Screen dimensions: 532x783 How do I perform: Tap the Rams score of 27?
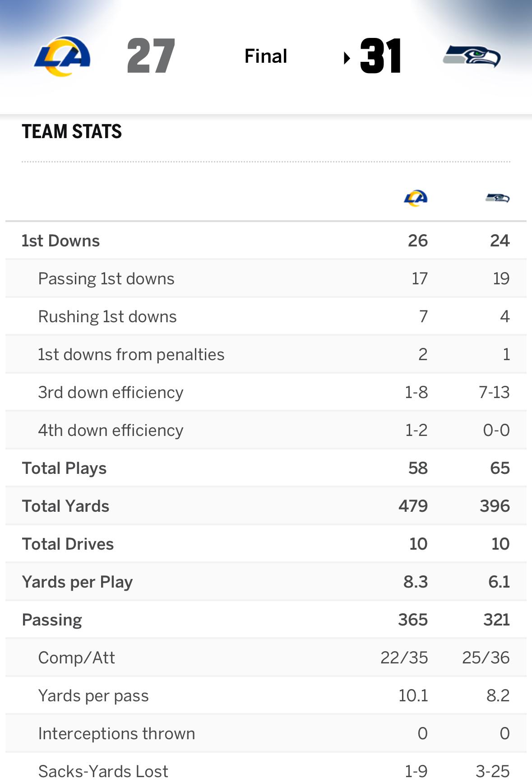tap(151, 56)
